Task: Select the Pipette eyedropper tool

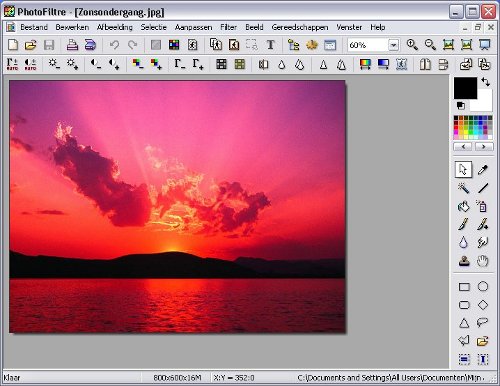Action: (x=482, y=170)
